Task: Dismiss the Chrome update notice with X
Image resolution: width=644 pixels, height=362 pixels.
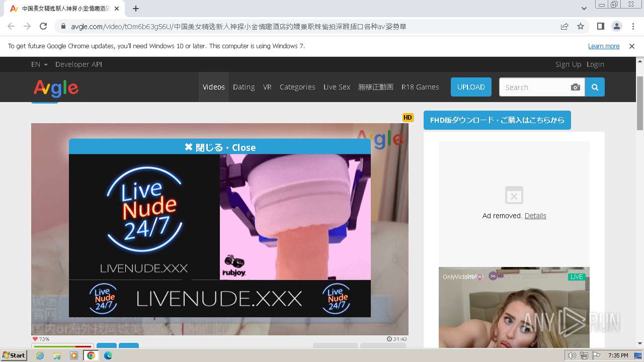Action: pos(632,46)
